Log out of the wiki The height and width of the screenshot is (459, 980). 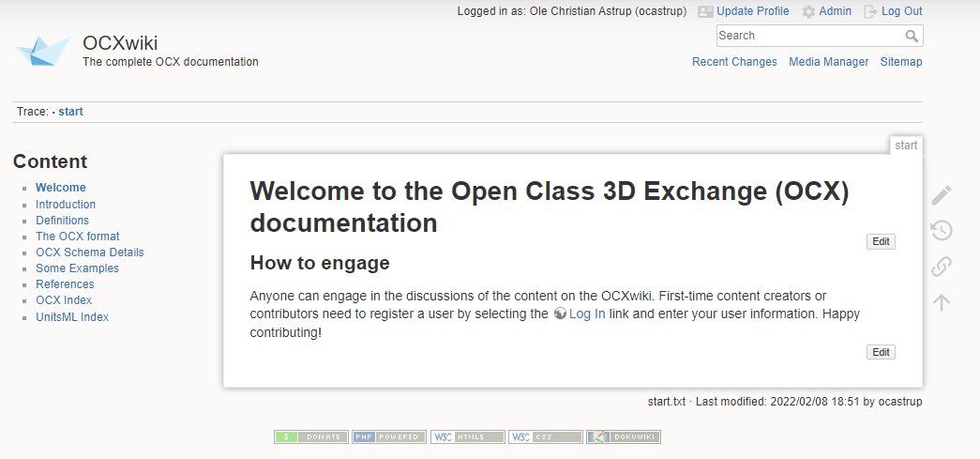pyautogui.click(x=901, y=11)
